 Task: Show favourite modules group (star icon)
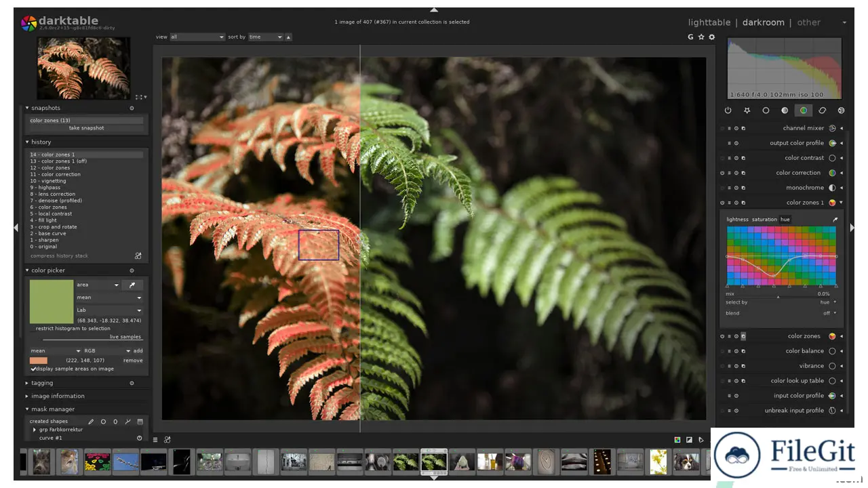747,110
